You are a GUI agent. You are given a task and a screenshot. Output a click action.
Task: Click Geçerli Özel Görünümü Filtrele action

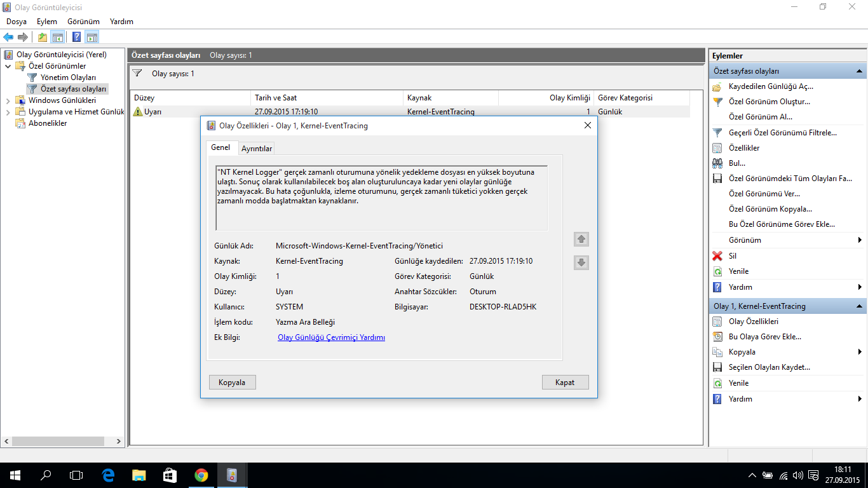pos(782,133)
